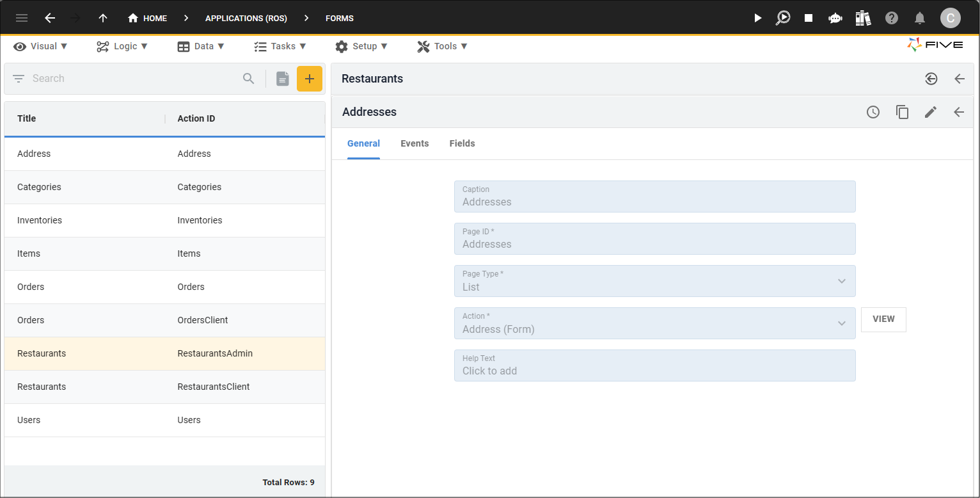Click the Search input field
Viewport: 980px width, 498px height.
134,79
